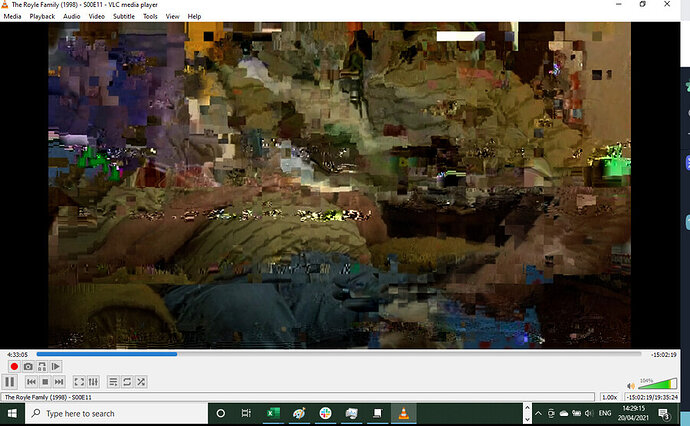This screenshot has height=426, width=690.
Task: Expand hidden system tray icons
Action: [538, 413]
